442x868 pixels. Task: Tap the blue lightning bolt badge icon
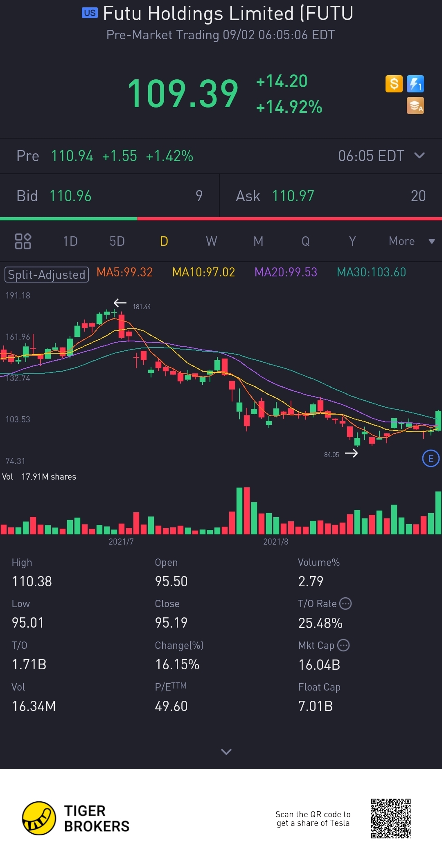pos(415,84)
